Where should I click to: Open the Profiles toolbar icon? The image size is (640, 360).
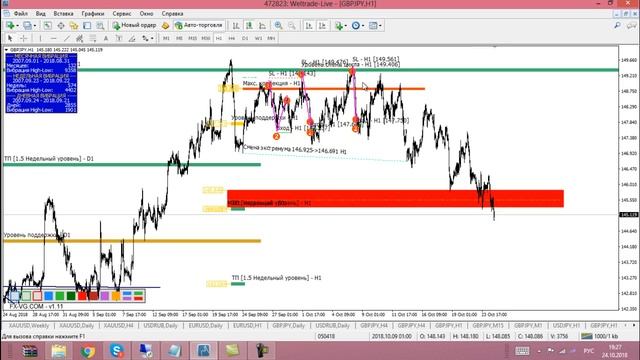pyautogui.click(x=27, y=26)
